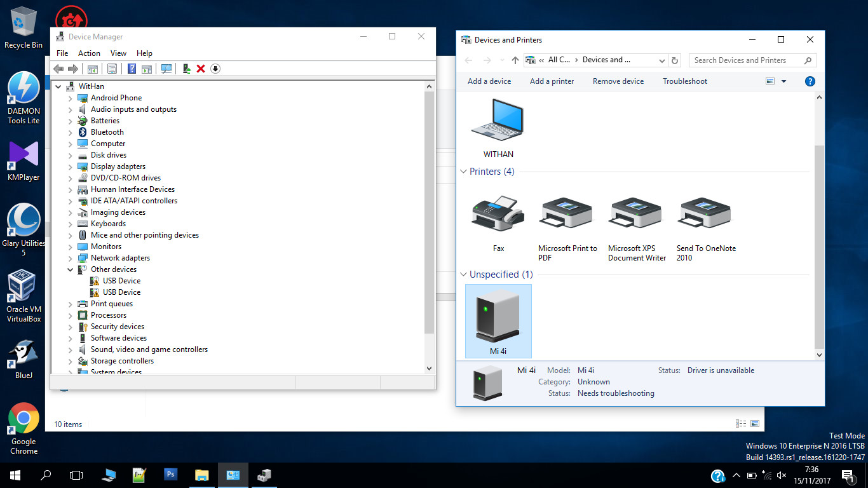Screen dimensions: 868x488
Task: Select the Mi 4i unspecified device
Action: click(498, 321)
